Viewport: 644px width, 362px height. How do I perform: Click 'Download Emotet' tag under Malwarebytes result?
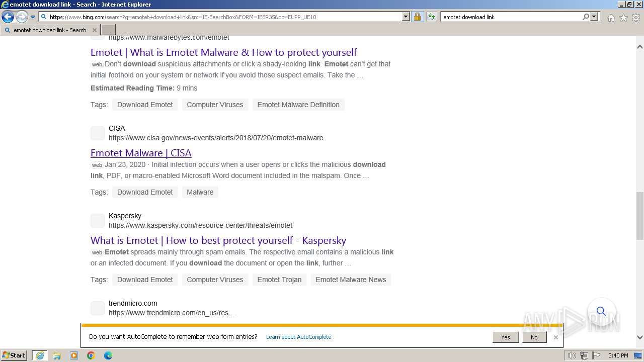(145, 105)
